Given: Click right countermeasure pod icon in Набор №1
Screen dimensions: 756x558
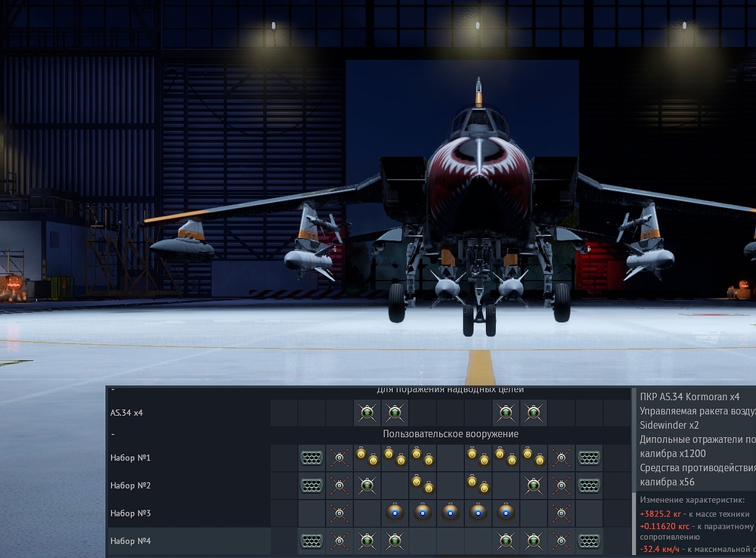Looking at the screenshot, I should (x=589, y=457).
